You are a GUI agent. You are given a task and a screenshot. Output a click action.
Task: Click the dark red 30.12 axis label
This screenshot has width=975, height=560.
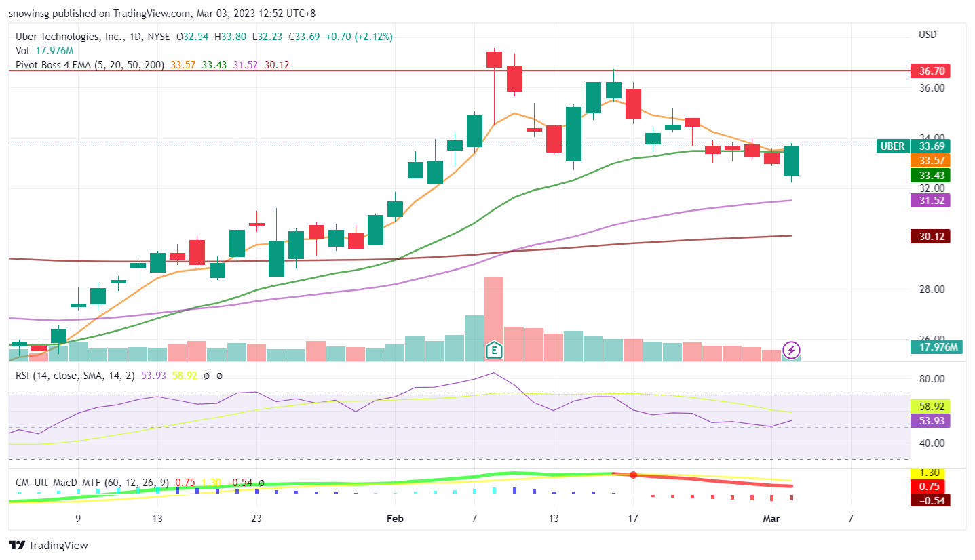tap(930, 236)
